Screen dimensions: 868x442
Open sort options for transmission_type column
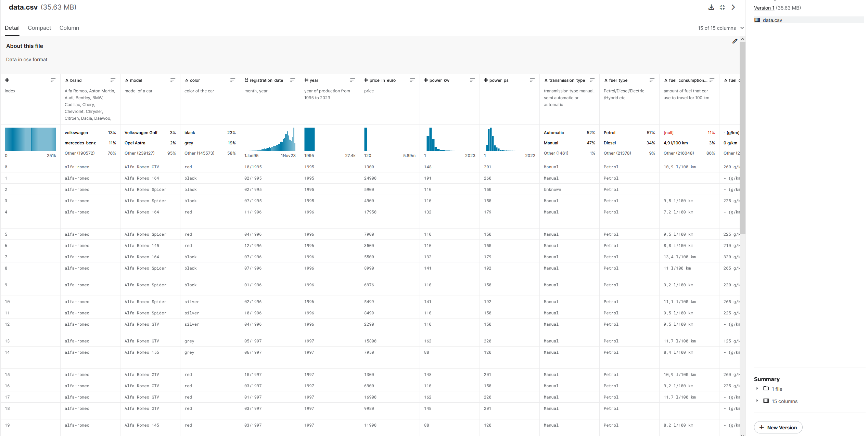click(x=592, y=80)
